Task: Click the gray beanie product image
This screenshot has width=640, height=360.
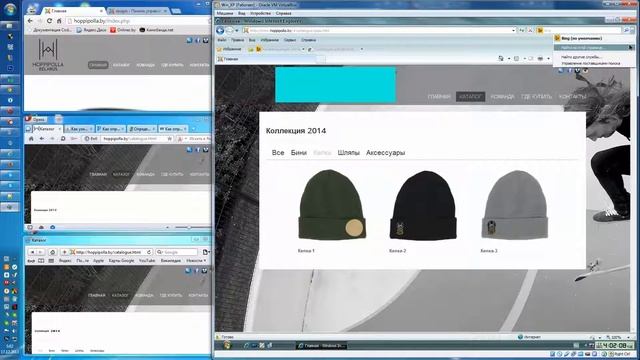Action: tap(515, 205)
